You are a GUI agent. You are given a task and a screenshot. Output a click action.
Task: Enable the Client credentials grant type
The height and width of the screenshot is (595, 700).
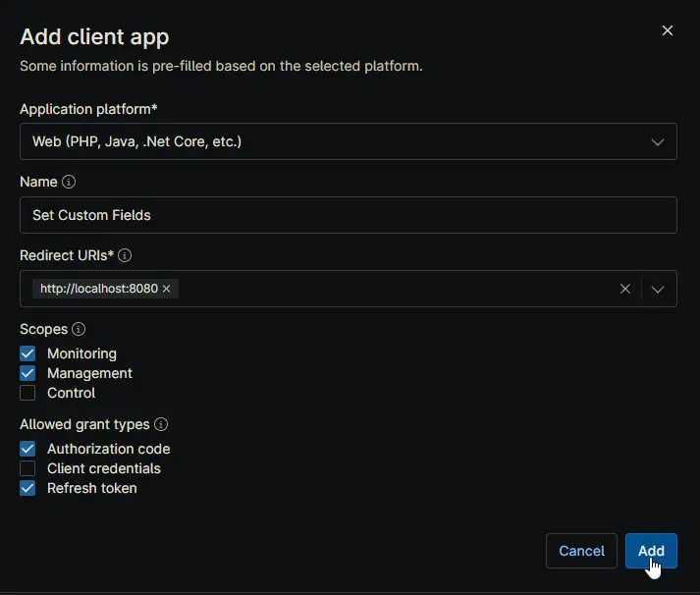27,468
